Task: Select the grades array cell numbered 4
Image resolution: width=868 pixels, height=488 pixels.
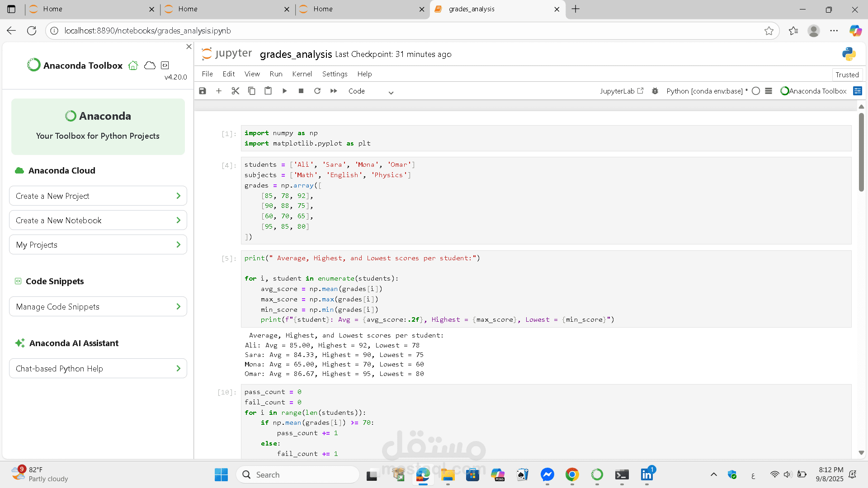Action: click(x=546, y=201)
